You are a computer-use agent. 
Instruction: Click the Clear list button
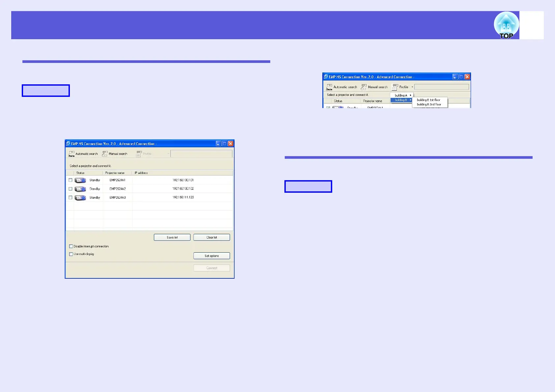pyautogui.click(x=212, y=237)
